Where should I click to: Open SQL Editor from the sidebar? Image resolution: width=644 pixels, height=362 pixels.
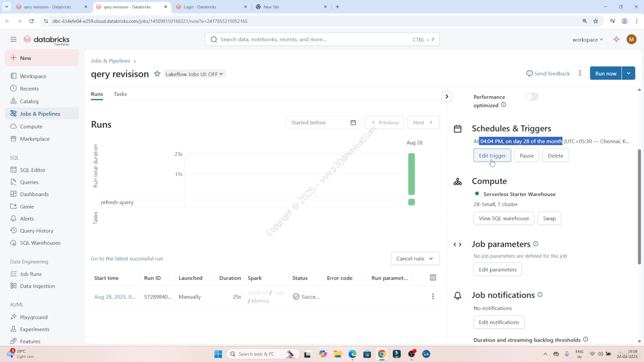[33, 170]
